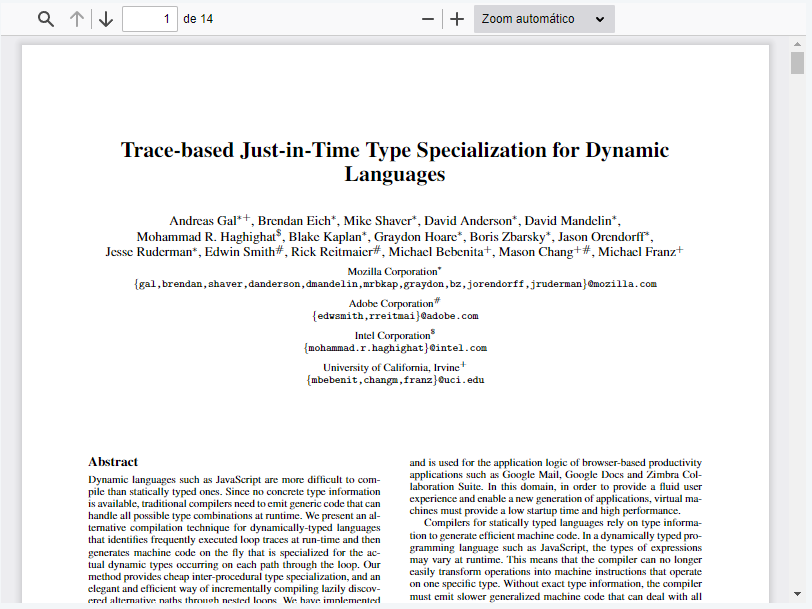
Task: Click the '{mohammad.r.haghighat}@intel.com' email line
Action: click(395, 348)
